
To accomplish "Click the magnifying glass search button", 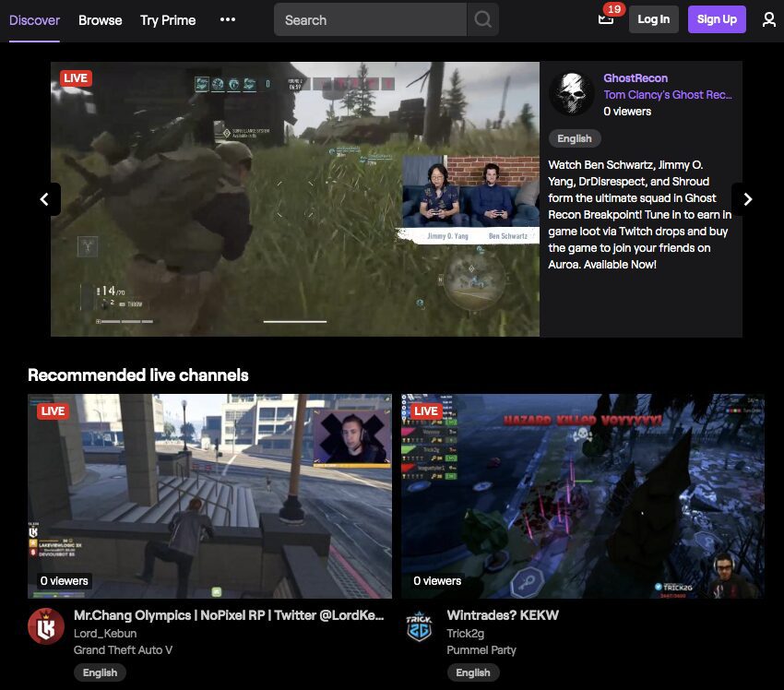I will [483, 19].
